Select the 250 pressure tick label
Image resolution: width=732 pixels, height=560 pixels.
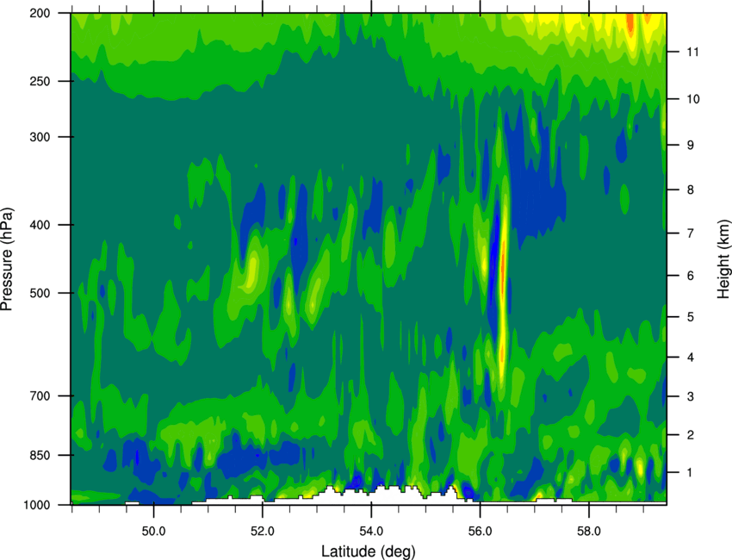[x=40, y=81]
